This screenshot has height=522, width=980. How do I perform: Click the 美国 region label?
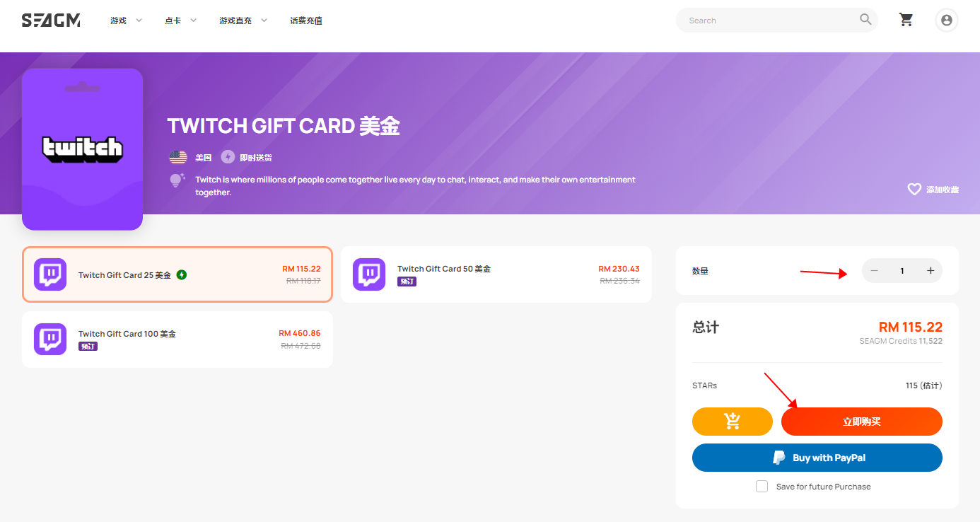click(x=204, y=158)
